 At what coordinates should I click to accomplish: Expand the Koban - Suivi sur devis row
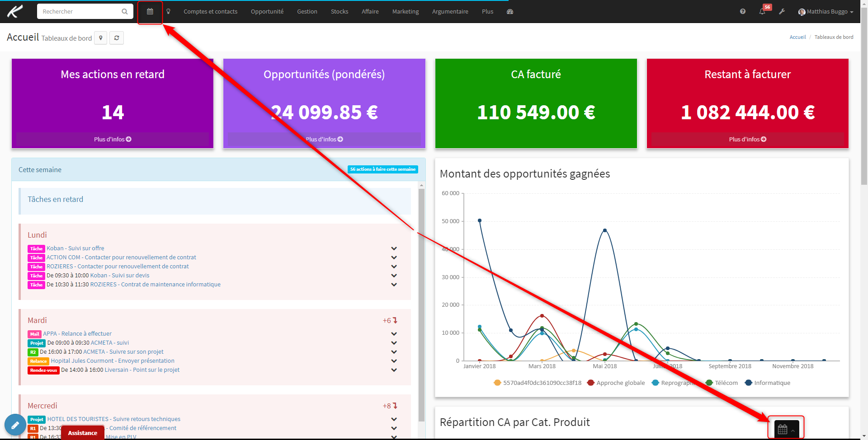pyautogui.click(x=394, y=276)
